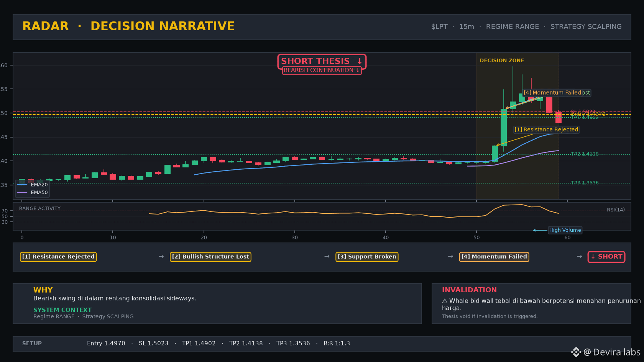Click the RSI(14) indicator label
This screenshot has height=362, width=644.
click(616, 210)
